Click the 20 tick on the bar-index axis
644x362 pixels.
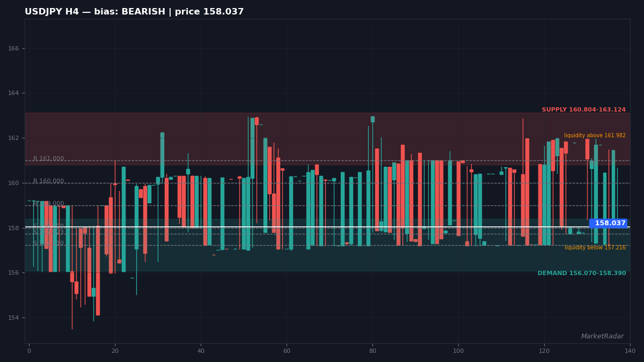point(115,351)
